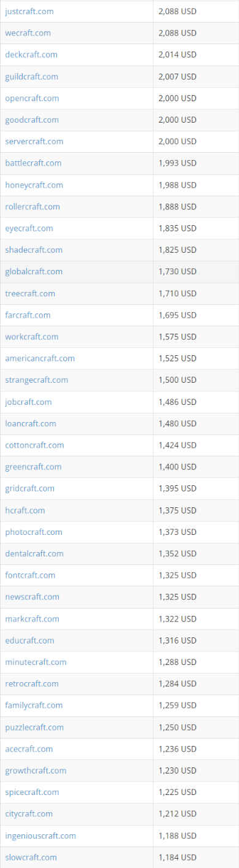Select eyecraft.com domain link
The image size is (239, 868).
click(29, 228)
